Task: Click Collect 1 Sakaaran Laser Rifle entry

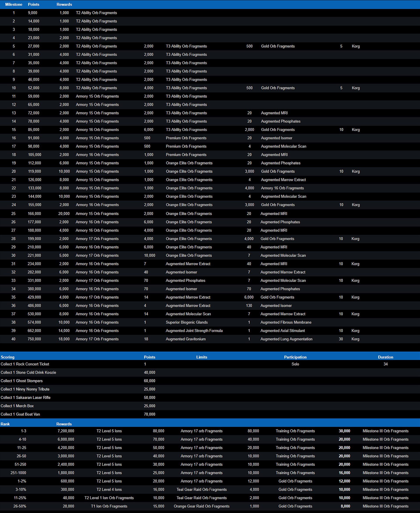Action: (26, 398)
